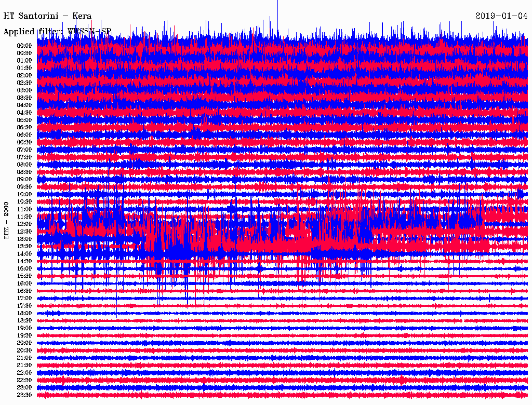The width and height of the screenshot is (532, 405).
Task: Click the 17:00 time row label
Action: pyautogui.click(x=24, y=299)
